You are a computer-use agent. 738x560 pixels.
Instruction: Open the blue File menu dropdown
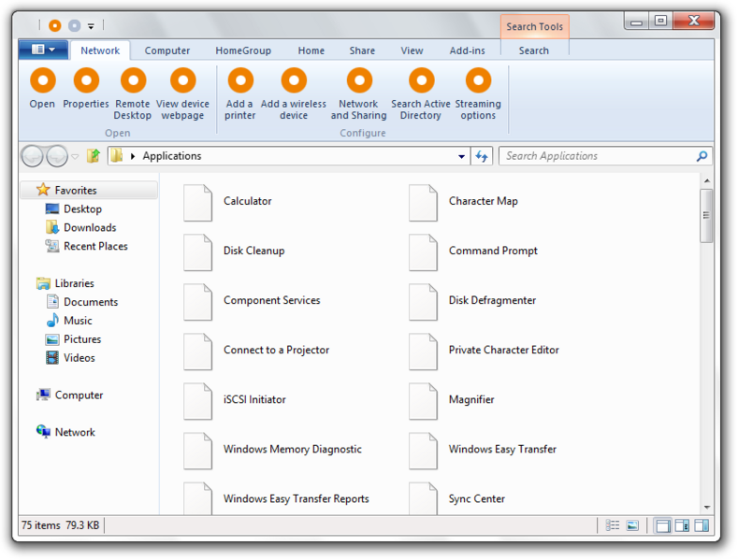(x=43, y=50)
